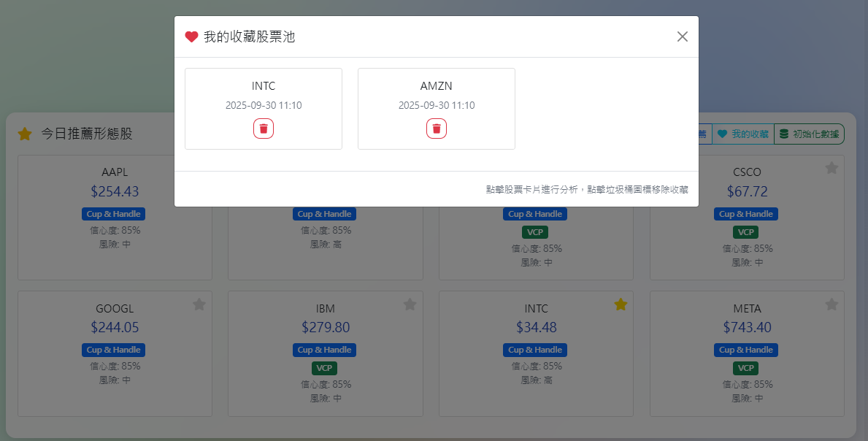Viewport: 868px width, 441px height.
Task: Click the gold star beside 今日推薦形態股
Action: (25, 134)
